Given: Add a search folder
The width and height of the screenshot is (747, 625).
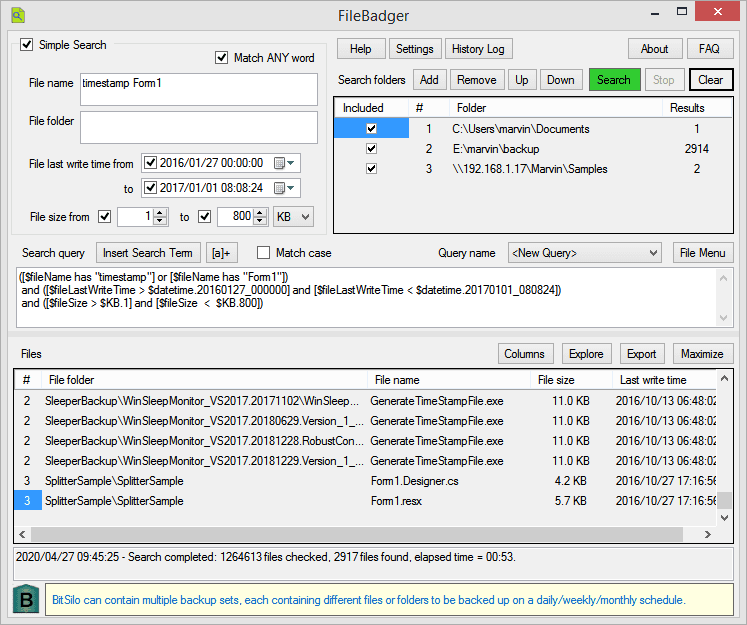Looking at the screenshot, I should [429, 80].
